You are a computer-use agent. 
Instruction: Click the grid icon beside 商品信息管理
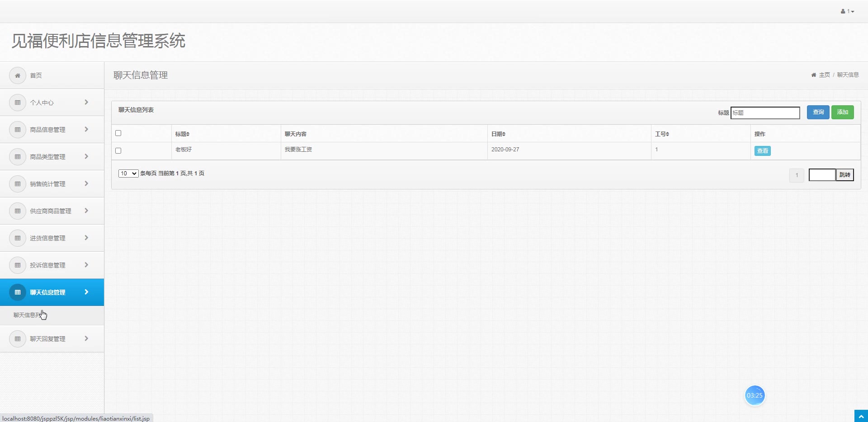pos(18,130)
